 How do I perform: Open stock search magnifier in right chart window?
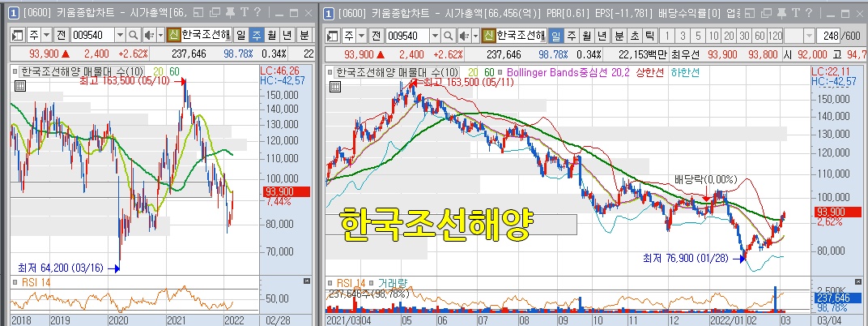click(x=449, y=36)
